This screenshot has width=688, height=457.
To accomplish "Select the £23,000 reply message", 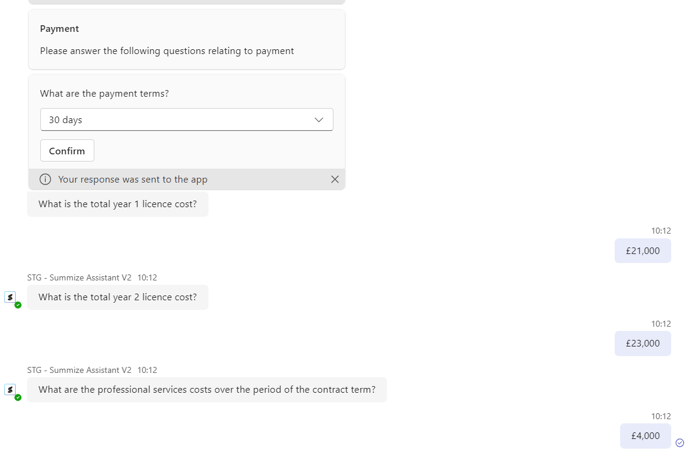I will point(642,343).
